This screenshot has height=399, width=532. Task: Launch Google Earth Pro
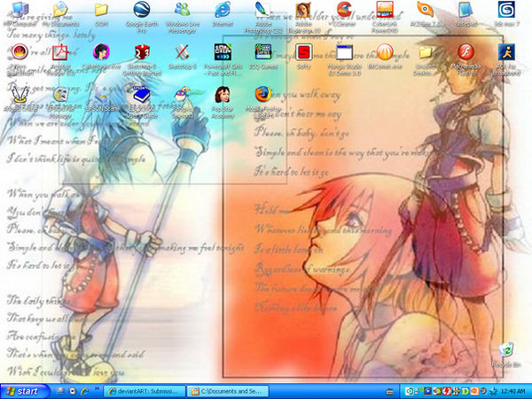click(x=142, y=16)
